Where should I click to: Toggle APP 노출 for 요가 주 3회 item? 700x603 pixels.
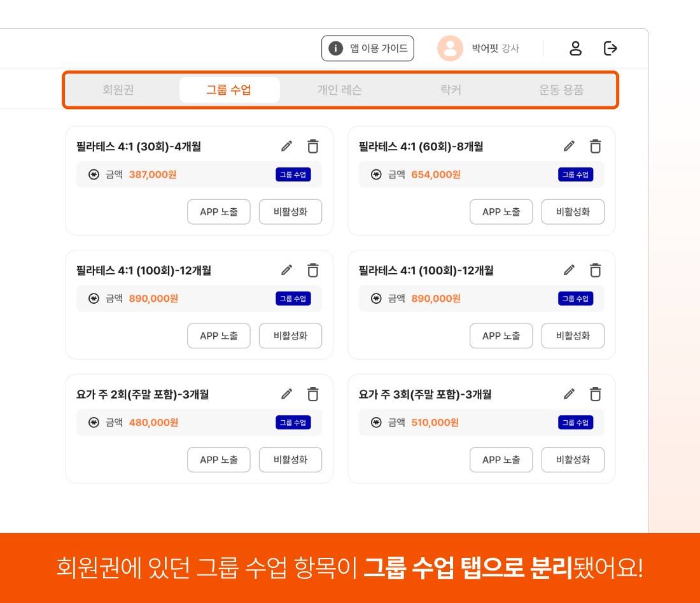[x=501, y=460]
